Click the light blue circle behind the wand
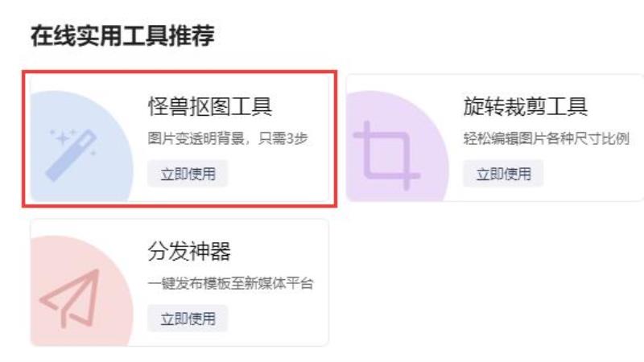The image size is (644, 362). 81,146
